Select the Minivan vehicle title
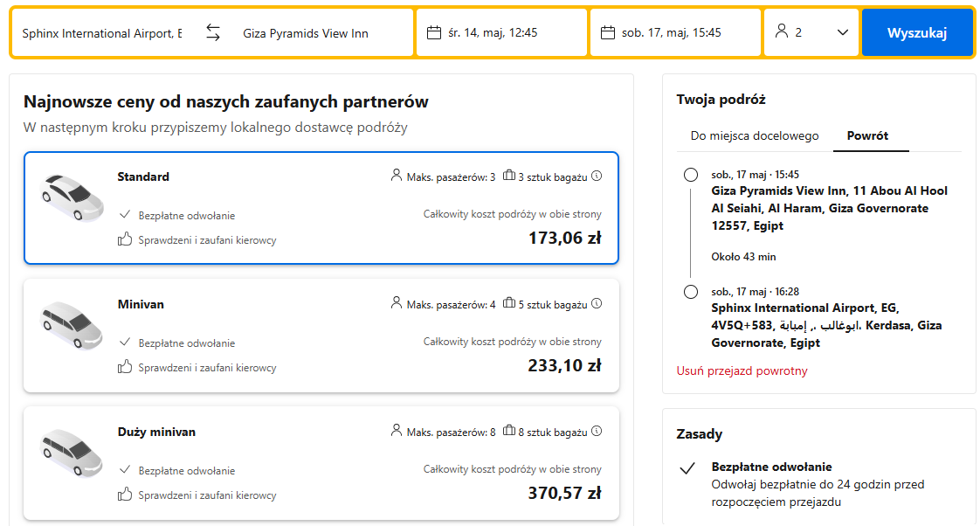Screen dimensions: 980x526 (x=141, y=305)
